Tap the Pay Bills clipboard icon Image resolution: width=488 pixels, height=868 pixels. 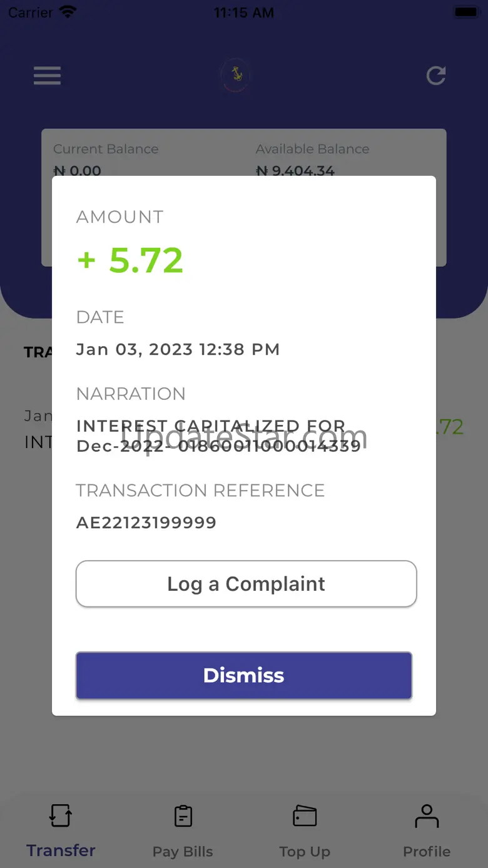pyautogui.click(x=183, y=816)
